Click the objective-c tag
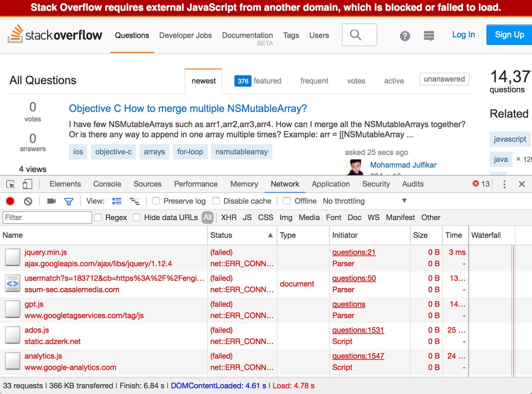The height and width of the screenshot is (394, 532). point(113,152)
